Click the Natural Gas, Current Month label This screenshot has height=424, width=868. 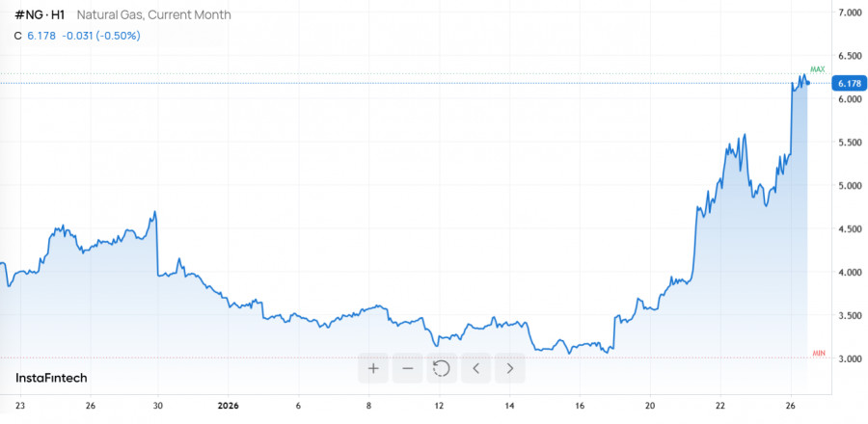[x=154, y=15]
